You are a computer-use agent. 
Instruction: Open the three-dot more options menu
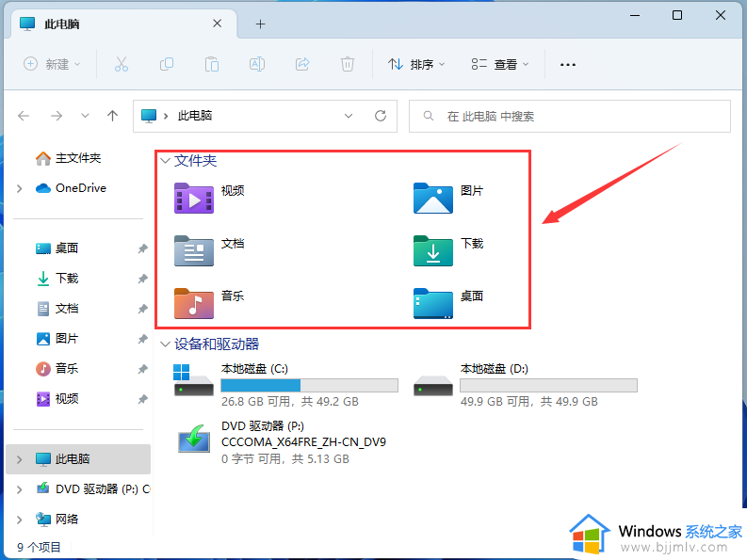click(x=567, y=64)
